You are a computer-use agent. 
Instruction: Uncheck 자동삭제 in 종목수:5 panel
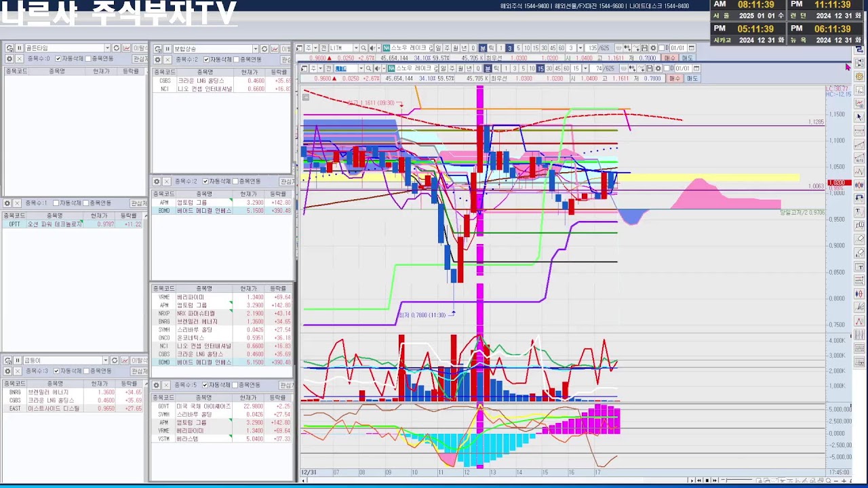pos(205,385)
